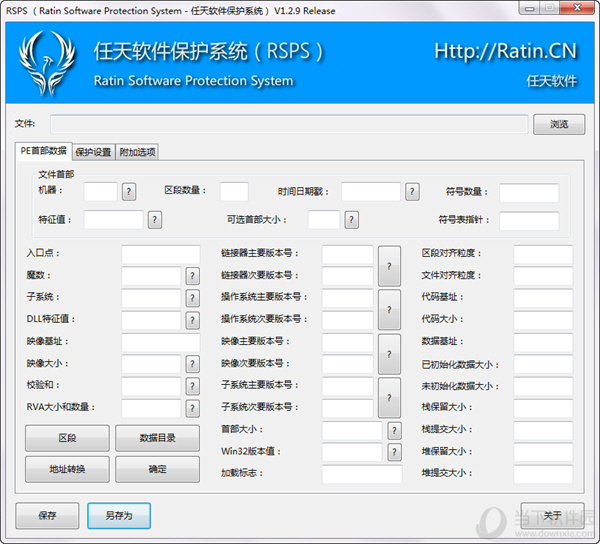Image resolution: width=600 pixels, height=544 pixels.
Task: Open the 关于 about button
Action: pos(553,516)
